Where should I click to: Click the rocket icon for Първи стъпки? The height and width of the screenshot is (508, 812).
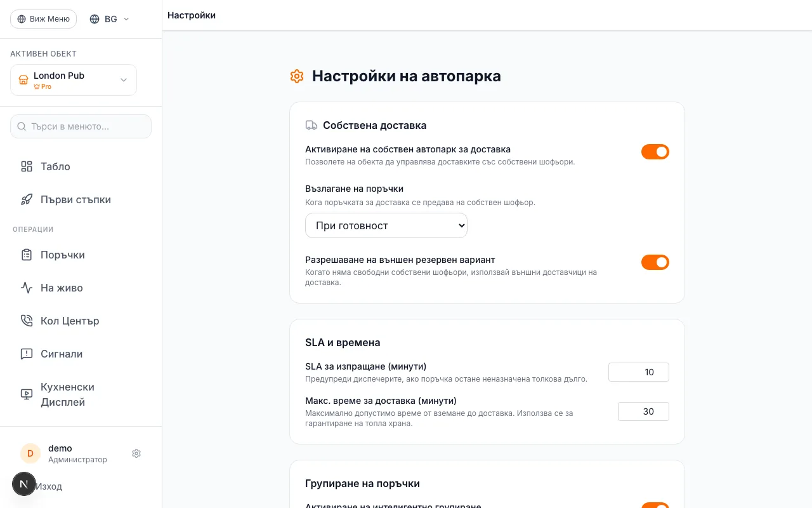click(x=27, y=199)
